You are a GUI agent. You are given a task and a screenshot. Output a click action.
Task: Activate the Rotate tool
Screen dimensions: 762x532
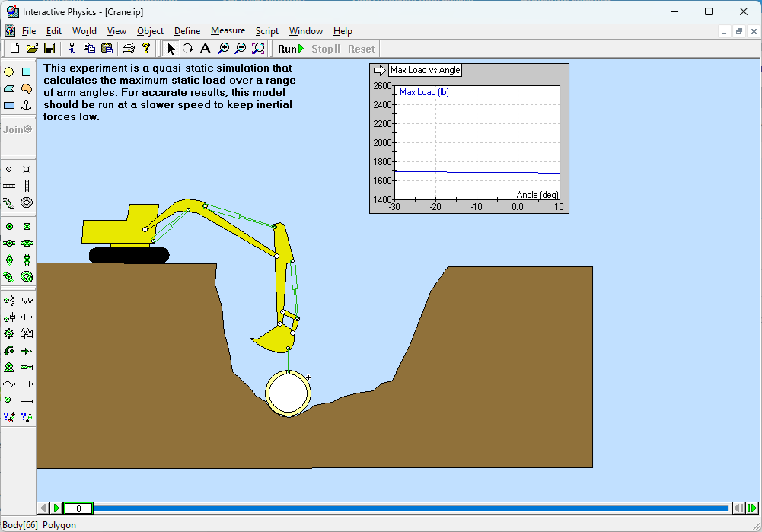(x=187, y=49)
